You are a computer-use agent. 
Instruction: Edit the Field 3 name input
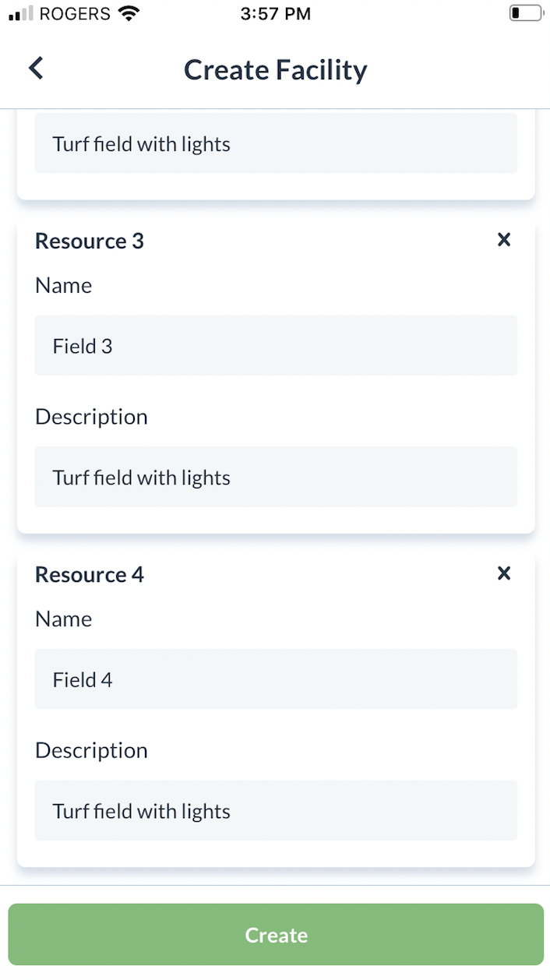point(276,346)
